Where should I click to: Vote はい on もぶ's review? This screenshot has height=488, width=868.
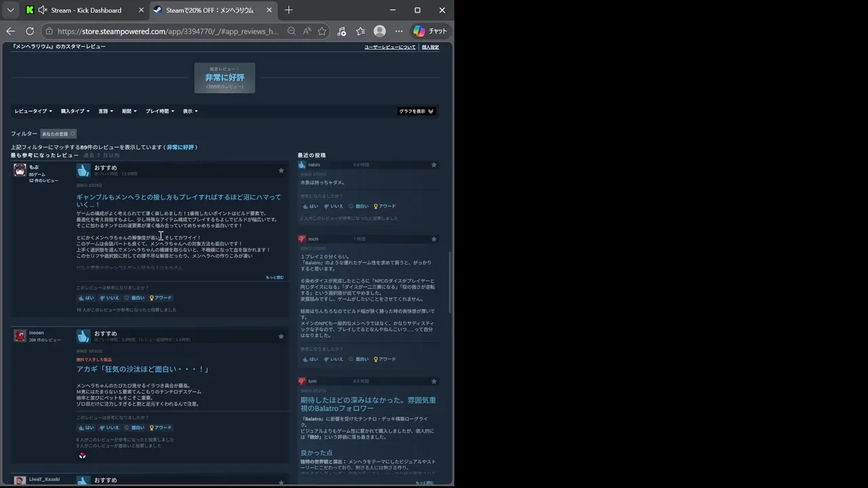tap(86, 298)
